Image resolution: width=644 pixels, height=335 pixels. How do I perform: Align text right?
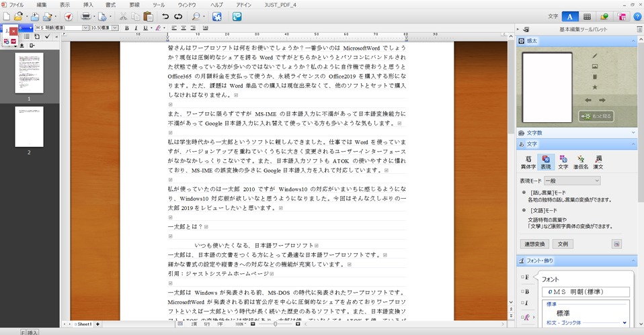point(192,28)
